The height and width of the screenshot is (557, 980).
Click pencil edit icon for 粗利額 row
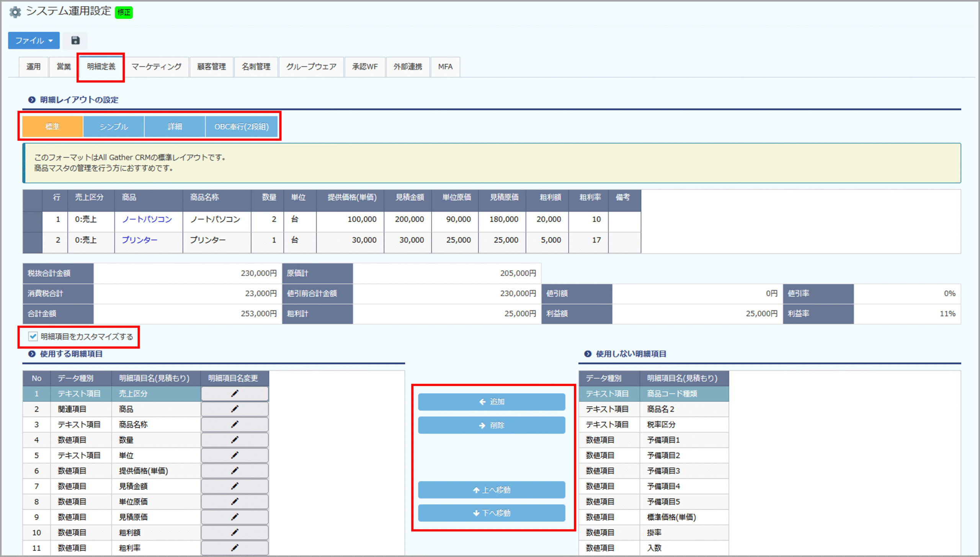tap(235, 532)
